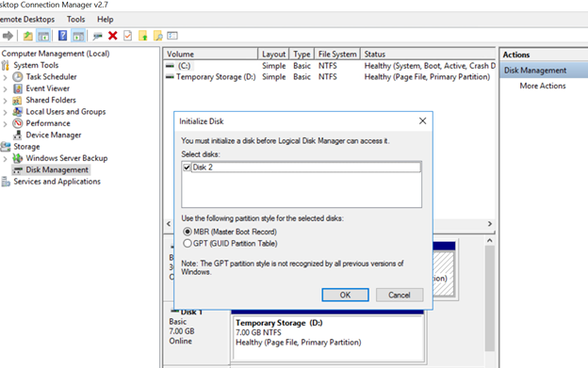Click the volume list scroll right arrow
Viewport: 588px width, 368px height.
[490, 223]
